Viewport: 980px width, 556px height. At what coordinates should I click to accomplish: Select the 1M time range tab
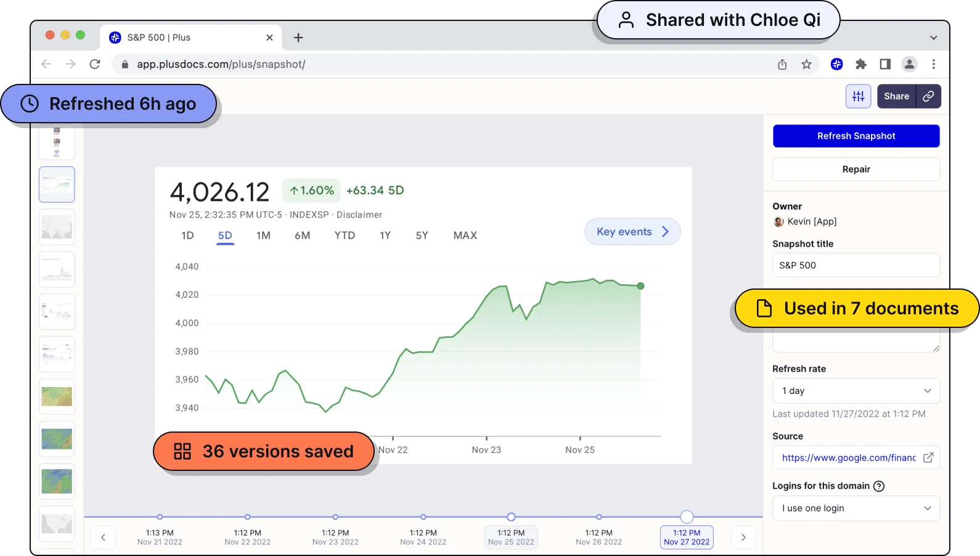263,235
